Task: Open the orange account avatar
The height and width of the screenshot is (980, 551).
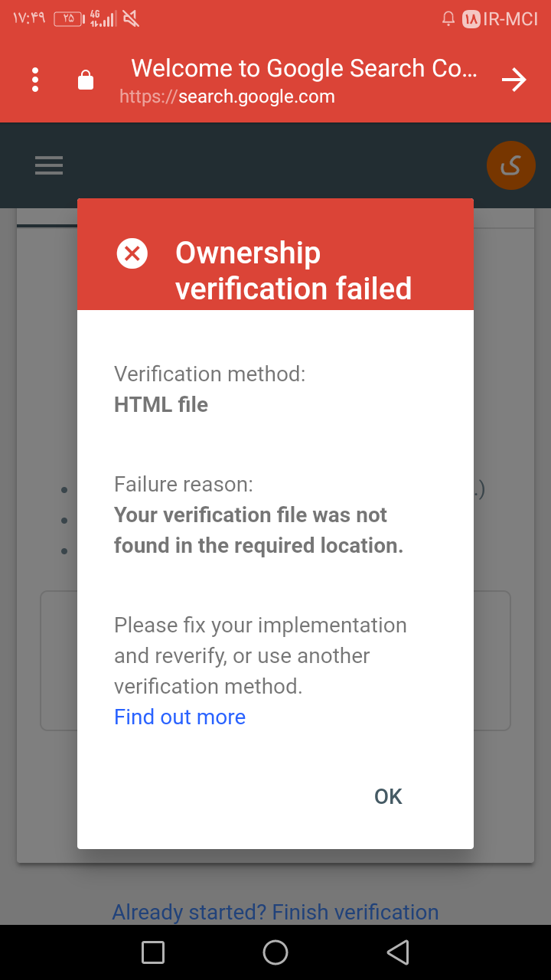Action: tap(510, 165)
